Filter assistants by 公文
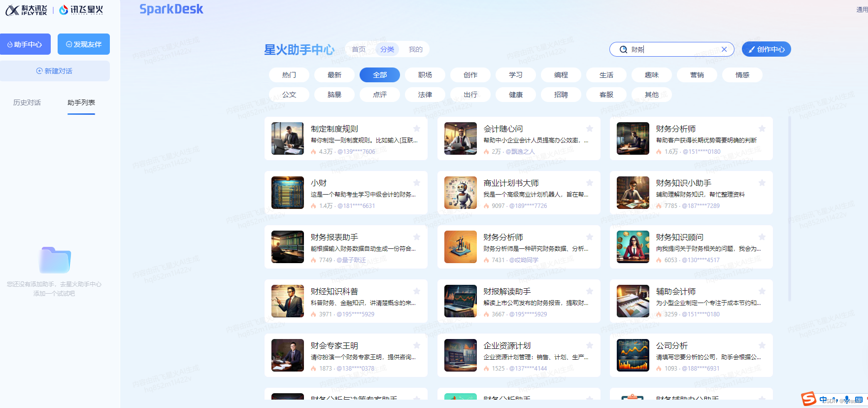The width and height of the screenshot is (868, 408). (x=289, y=95)
